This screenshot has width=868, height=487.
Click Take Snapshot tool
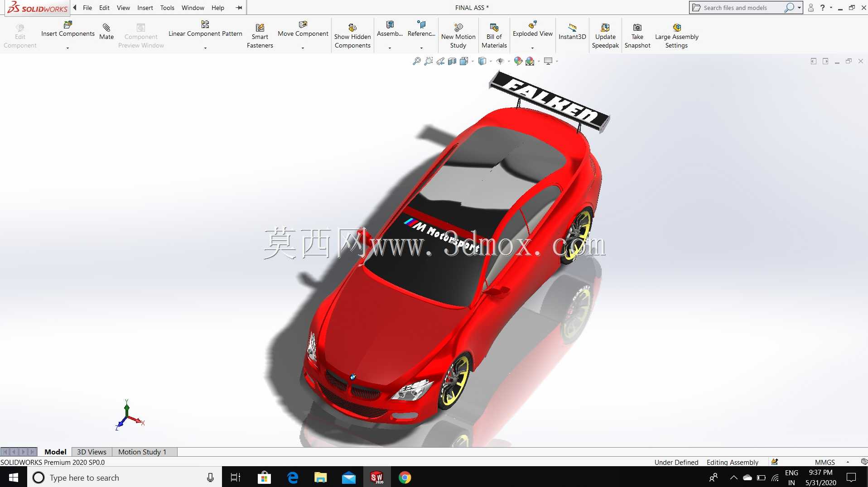point(637,36)
